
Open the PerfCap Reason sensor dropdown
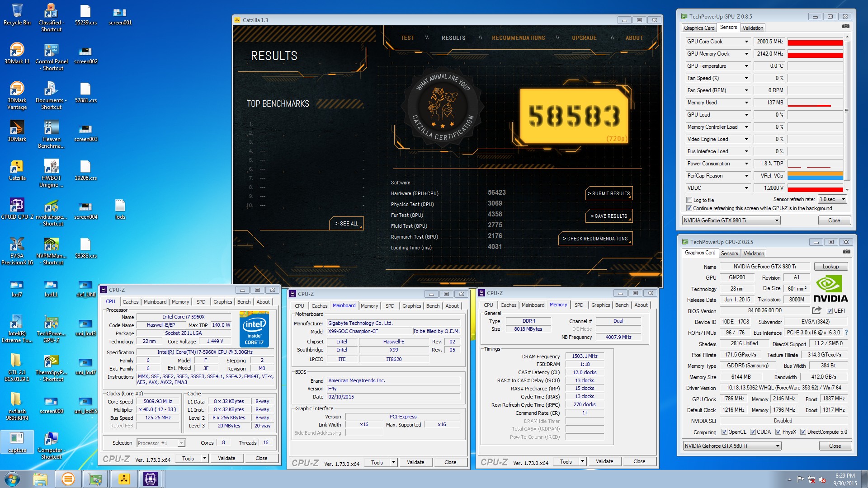pyautogui.click(x=746, y=176)
